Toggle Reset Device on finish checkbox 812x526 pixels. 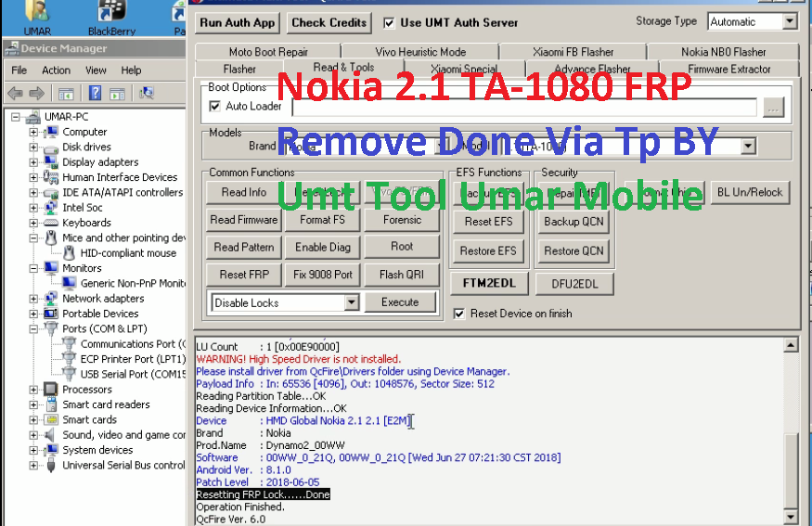click(458, 314)
